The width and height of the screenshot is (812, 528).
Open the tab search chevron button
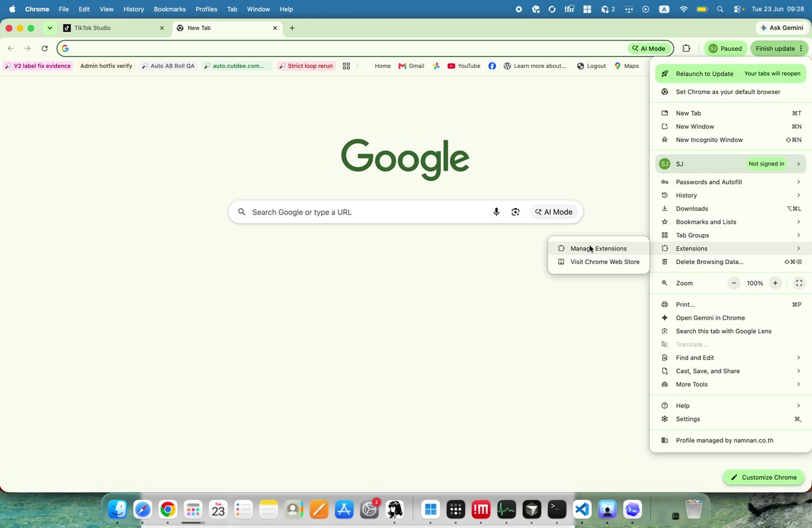pos(49,28)
